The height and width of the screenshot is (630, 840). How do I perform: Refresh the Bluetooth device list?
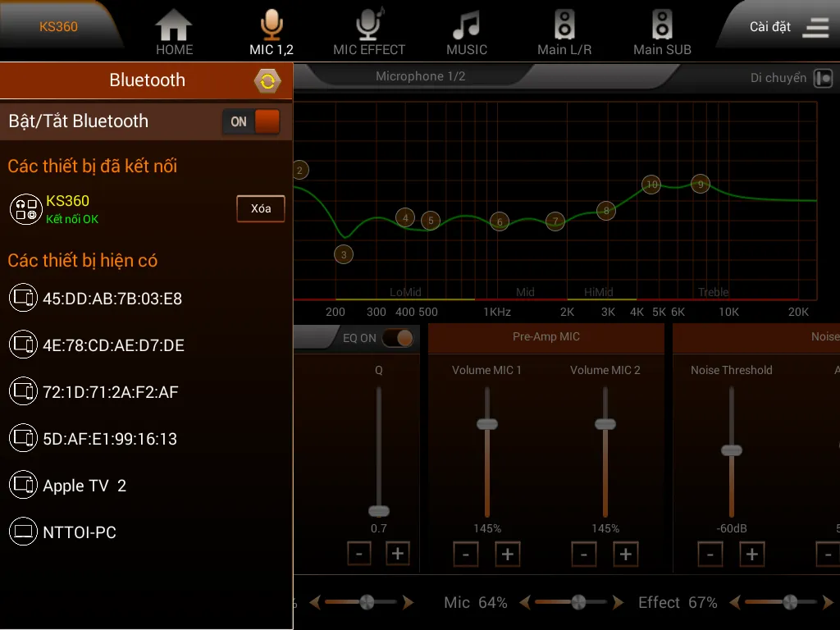[x=267, y=80]
